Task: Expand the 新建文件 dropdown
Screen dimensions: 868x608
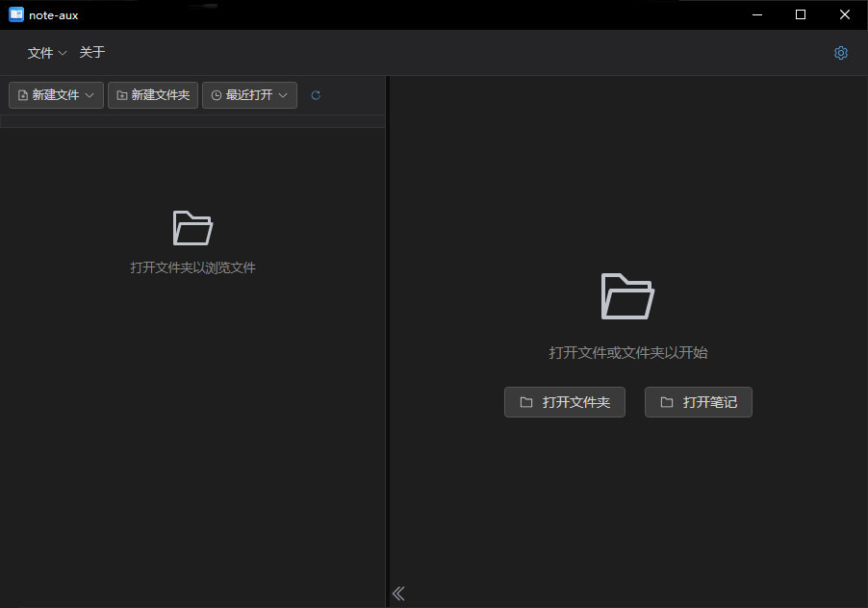Action: (x=56, y=95)
